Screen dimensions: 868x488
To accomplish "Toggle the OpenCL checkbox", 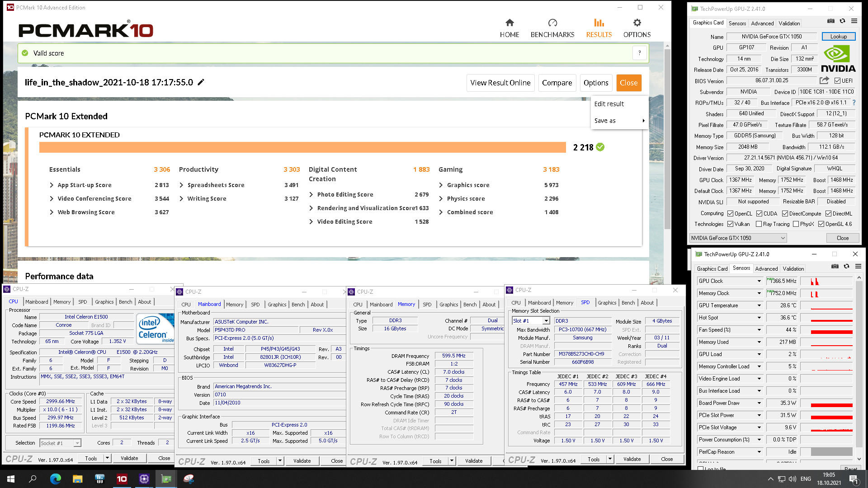I will (x=730, y=213).
